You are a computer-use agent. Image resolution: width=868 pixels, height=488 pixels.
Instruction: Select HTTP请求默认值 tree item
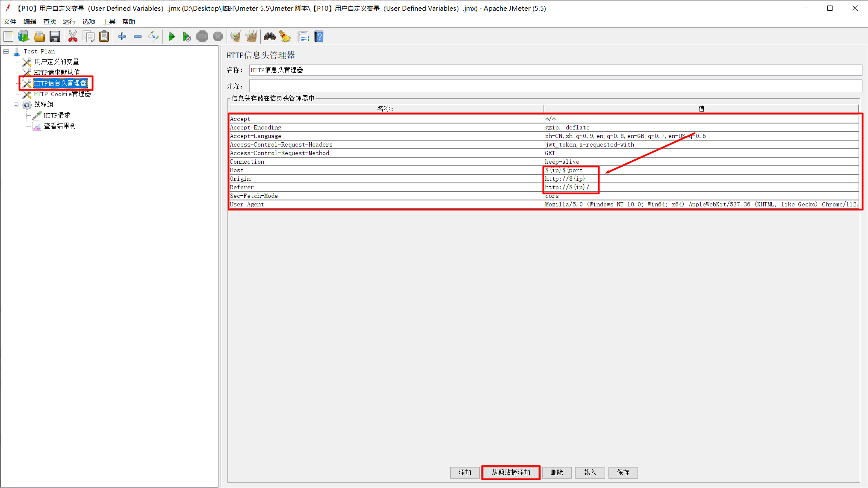[57, 73]
